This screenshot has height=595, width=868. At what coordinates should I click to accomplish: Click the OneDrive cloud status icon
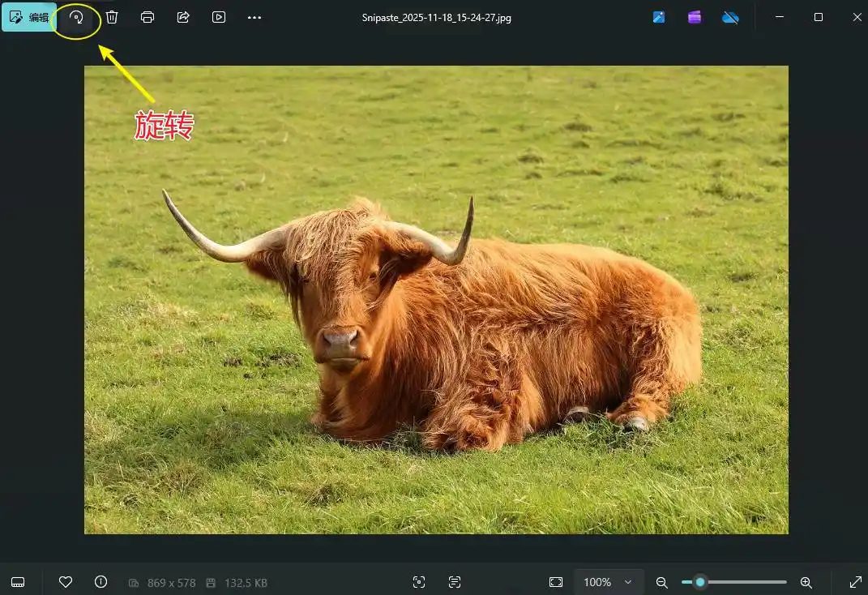point(730,17)
